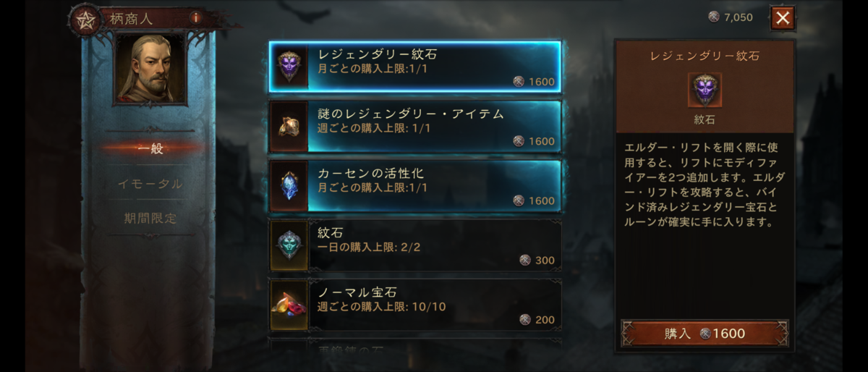The width and height of the screenshot is (868, 372).
Task: Click the merchant portrait thumbnail
Action: (x=150, y=69)
